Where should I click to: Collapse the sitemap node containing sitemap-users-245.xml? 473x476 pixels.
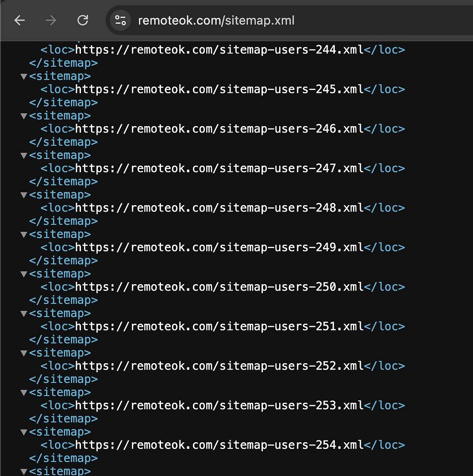click(24, 77)
